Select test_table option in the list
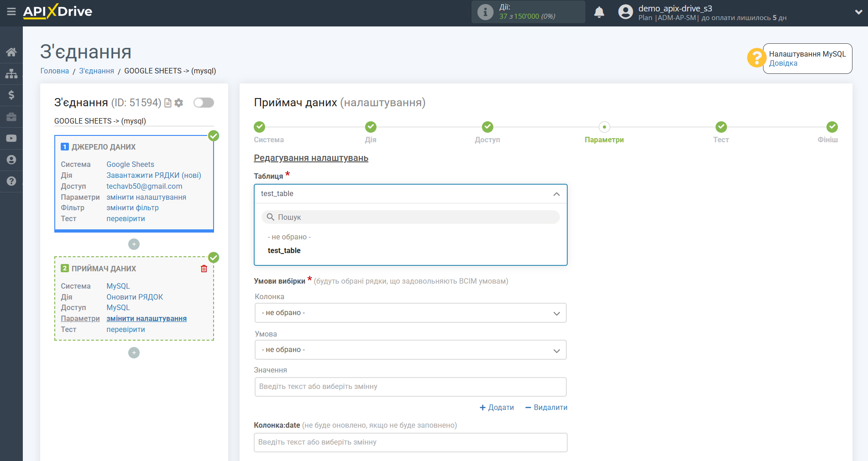868x461 pixels. (x=284, y=251)
